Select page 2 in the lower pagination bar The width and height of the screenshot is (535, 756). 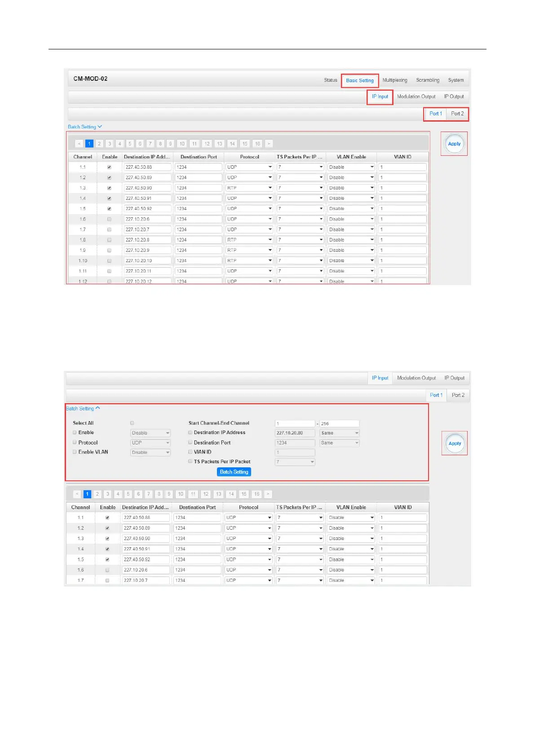(x=97, y=494)
